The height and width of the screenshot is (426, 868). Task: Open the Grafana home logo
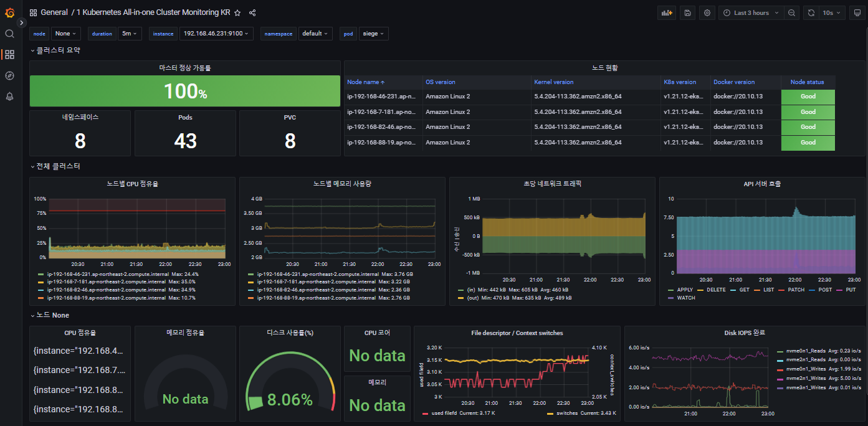pos(9,12)
